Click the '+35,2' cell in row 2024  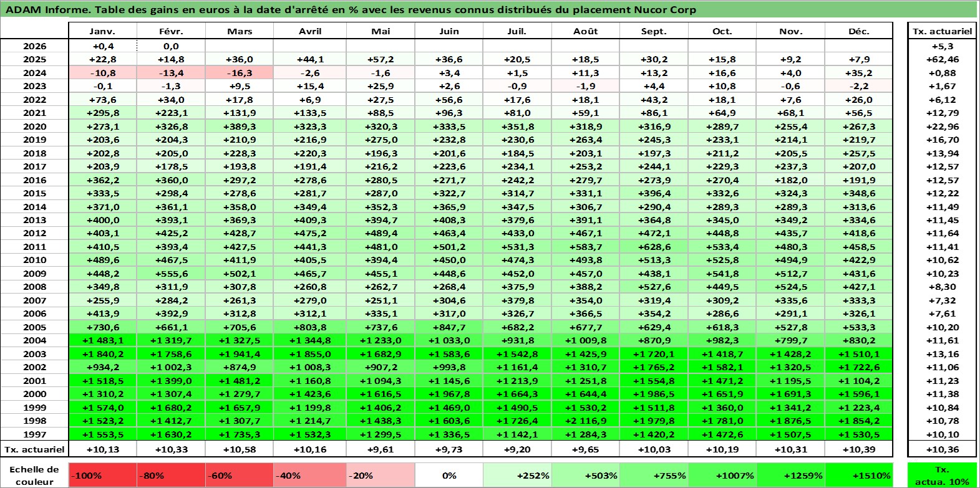coord(859,73)
